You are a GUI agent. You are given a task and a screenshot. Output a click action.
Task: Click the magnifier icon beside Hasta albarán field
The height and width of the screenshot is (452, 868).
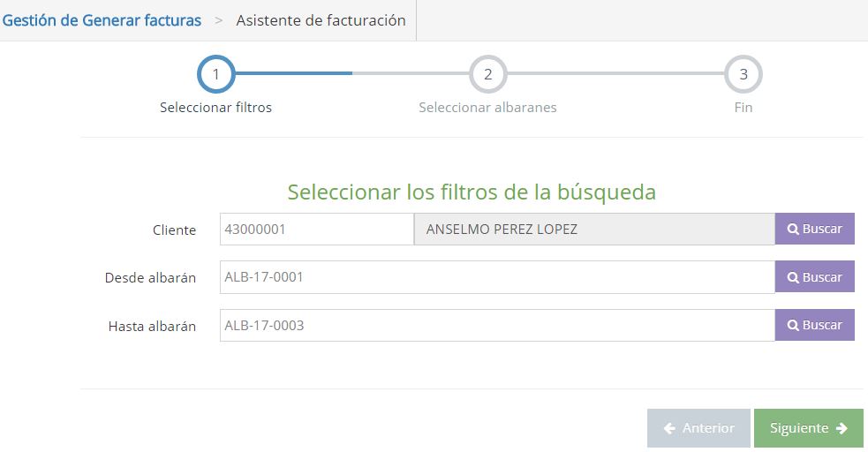(793, 325)
